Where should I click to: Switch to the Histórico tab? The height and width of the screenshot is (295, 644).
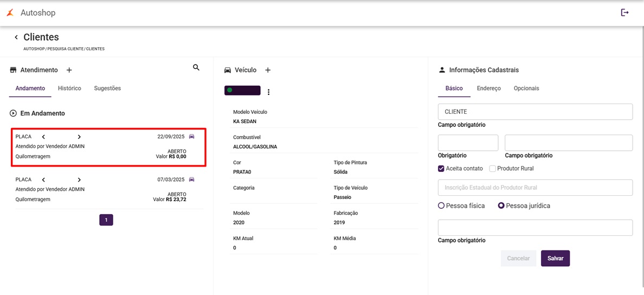click(x=69, y=88)
